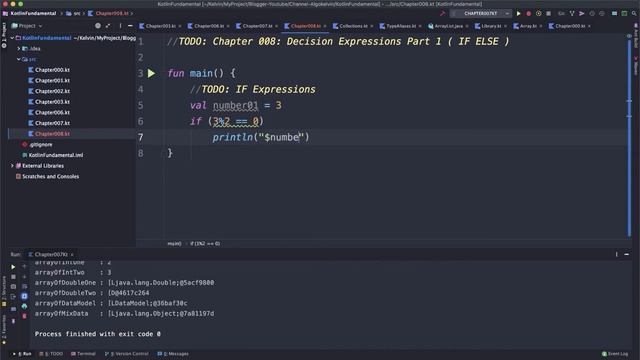640x360 pixels.
Task: Open Project view selector dropdown
Action: tap(27, 26)
